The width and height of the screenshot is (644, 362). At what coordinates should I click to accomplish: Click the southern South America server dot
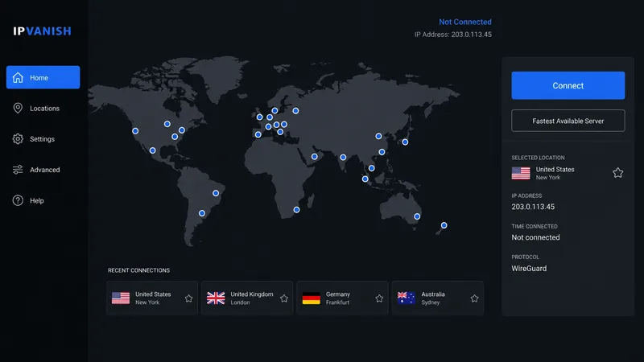tap(202, 213)
